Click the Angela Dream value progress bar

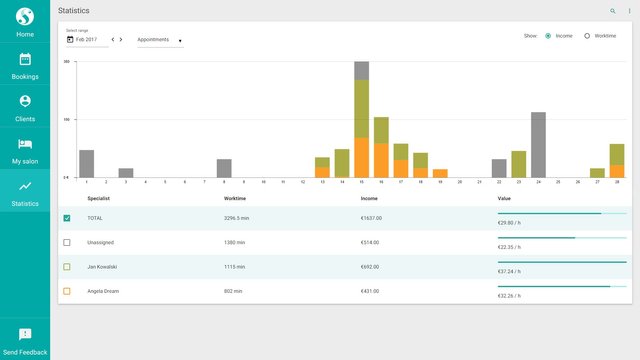point(562,287)
